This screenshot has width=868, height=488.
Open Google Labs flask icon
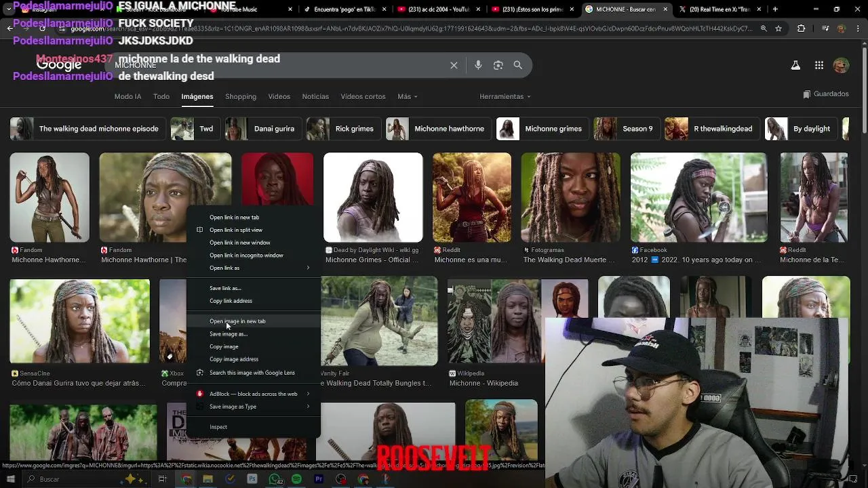point(795,65)
